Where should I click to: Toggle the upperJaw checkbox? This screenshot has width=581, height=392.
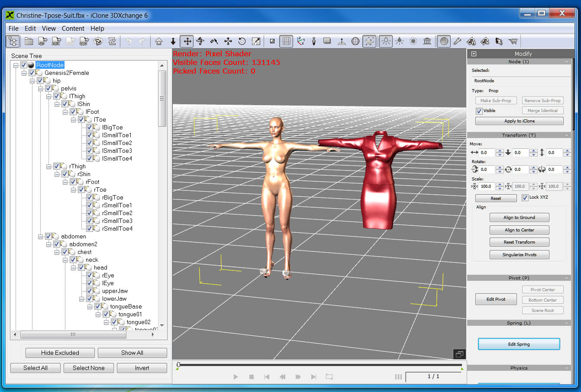tap(90, 291)
